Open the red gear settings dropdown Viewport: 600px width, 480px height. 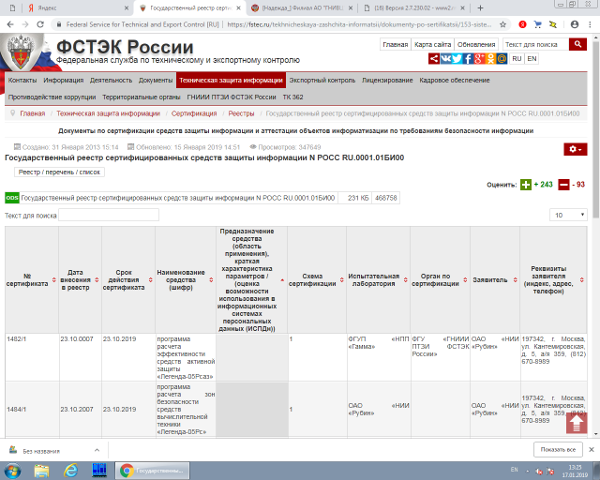575,149
